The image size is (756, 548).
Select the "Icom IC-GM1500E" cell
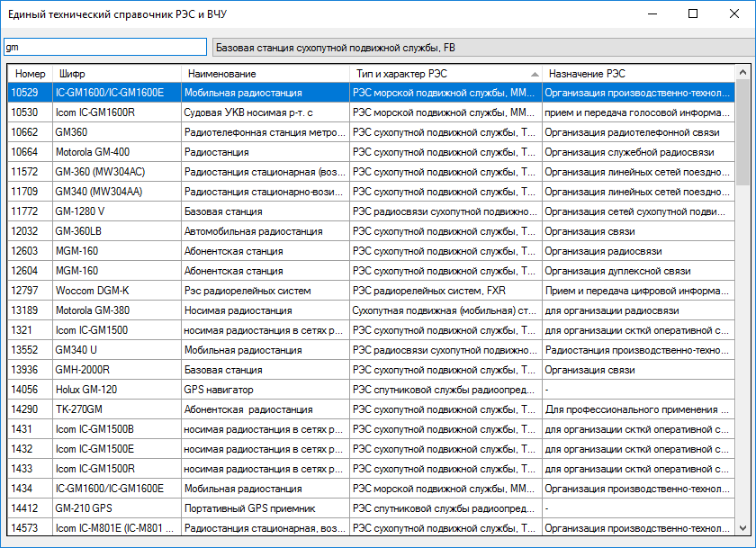pos(117,448)
